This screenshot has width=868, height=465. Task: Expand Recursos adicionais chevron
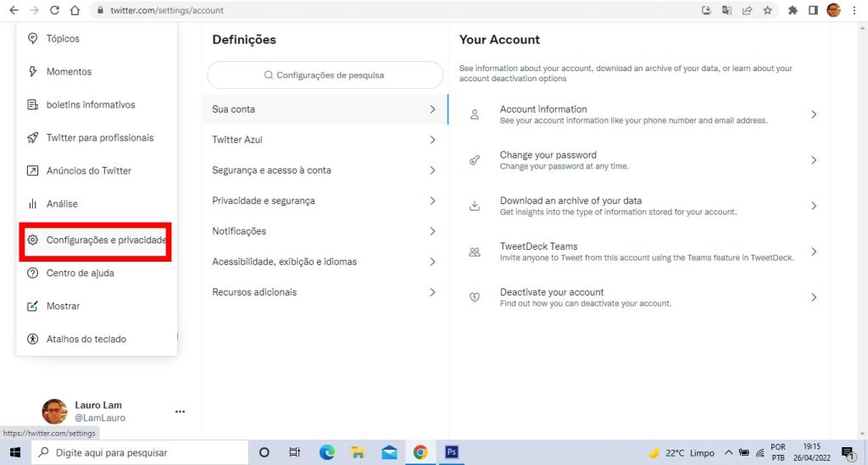433,292
